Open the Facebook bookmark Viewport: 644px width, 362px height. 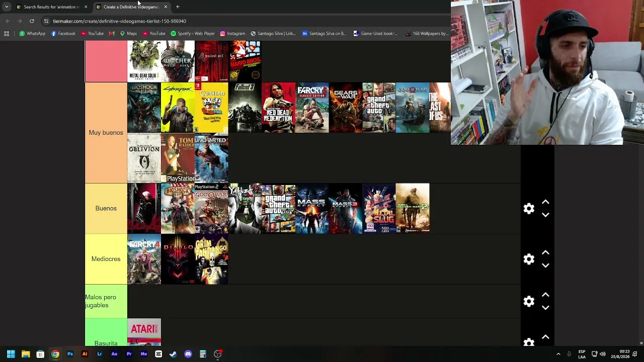tap(63, 34)
